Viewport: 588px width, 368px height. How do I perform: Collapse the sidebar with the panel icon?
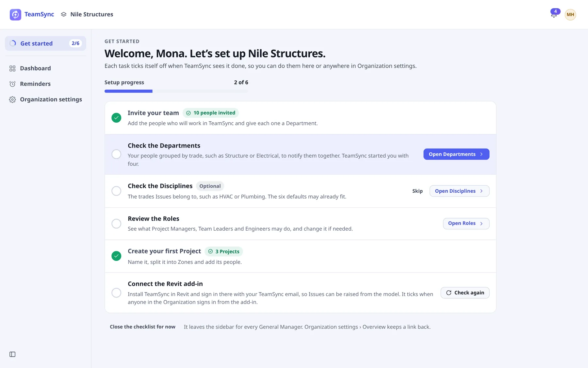point(12,354)
